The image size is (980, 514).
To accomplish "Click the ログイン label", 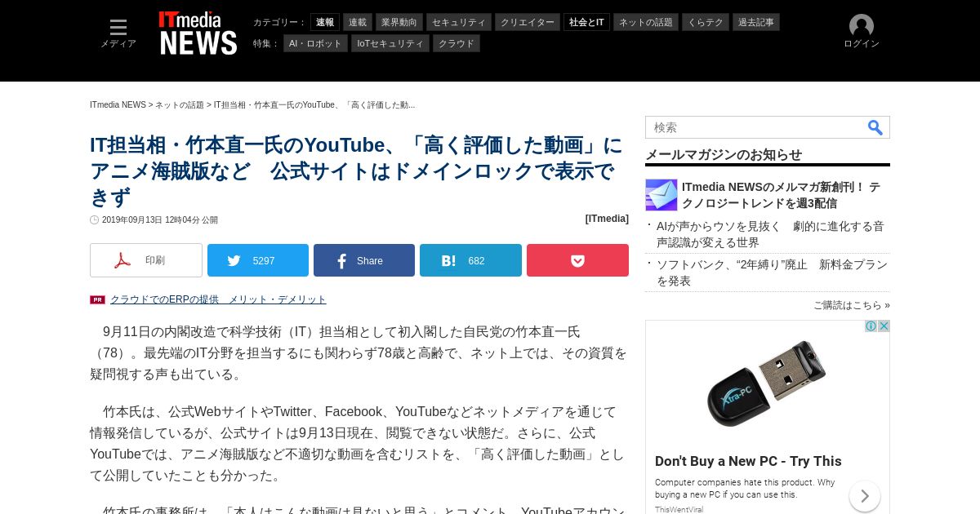I will 862,44.
